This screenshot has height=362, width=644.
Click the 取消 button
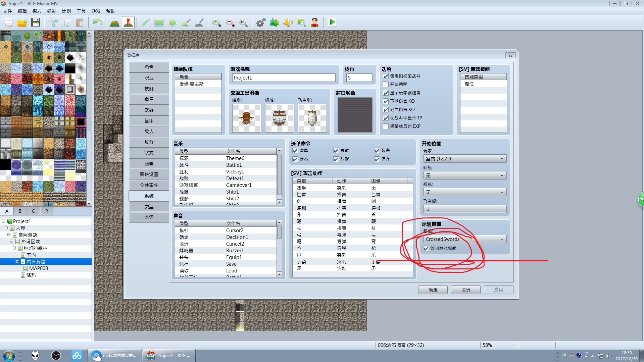click(x=466, y=290)
